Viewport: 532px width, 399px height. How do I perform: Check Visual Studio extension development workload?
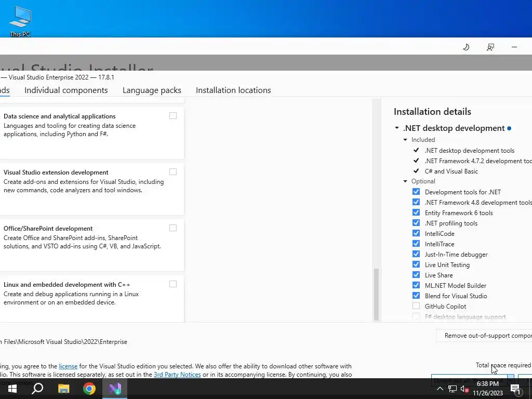(x=173, y=171)
